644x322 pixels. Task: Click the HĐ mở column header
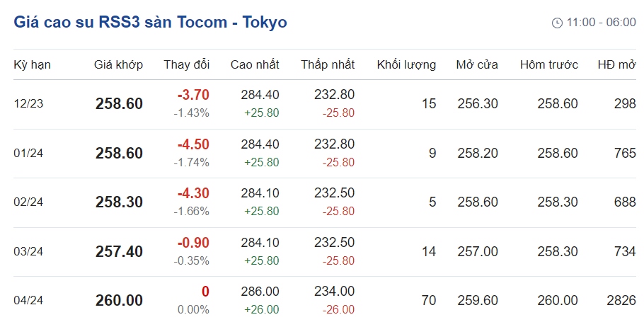coord(616,65)
